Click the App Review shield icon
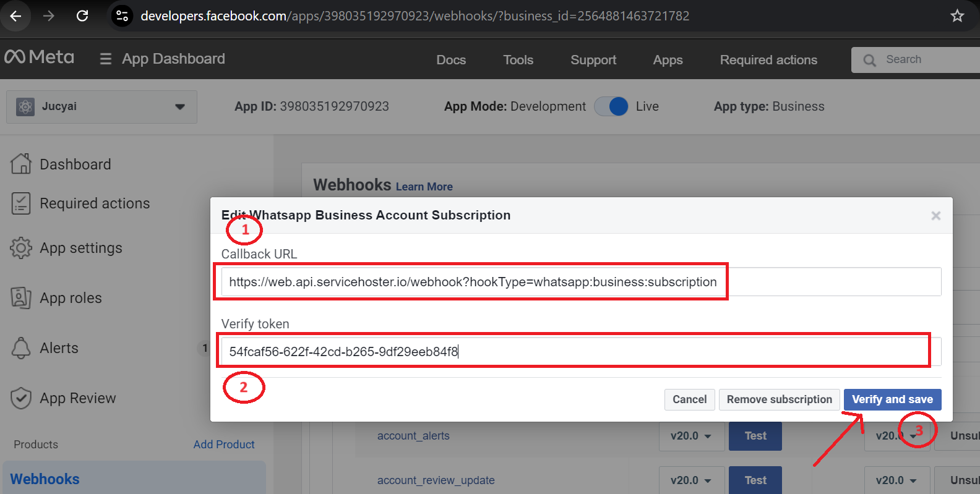Screen dimensions: 980x494 21,398
